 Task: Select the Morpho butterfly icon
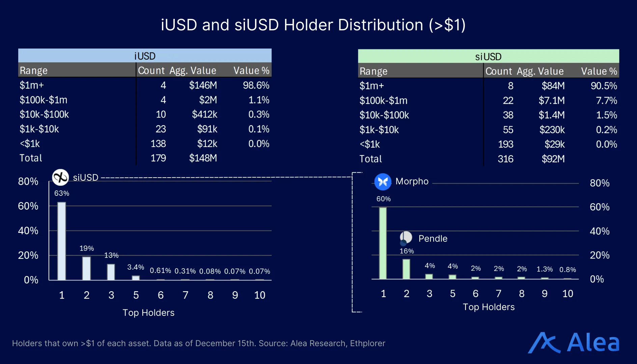(x=383, y=181)
